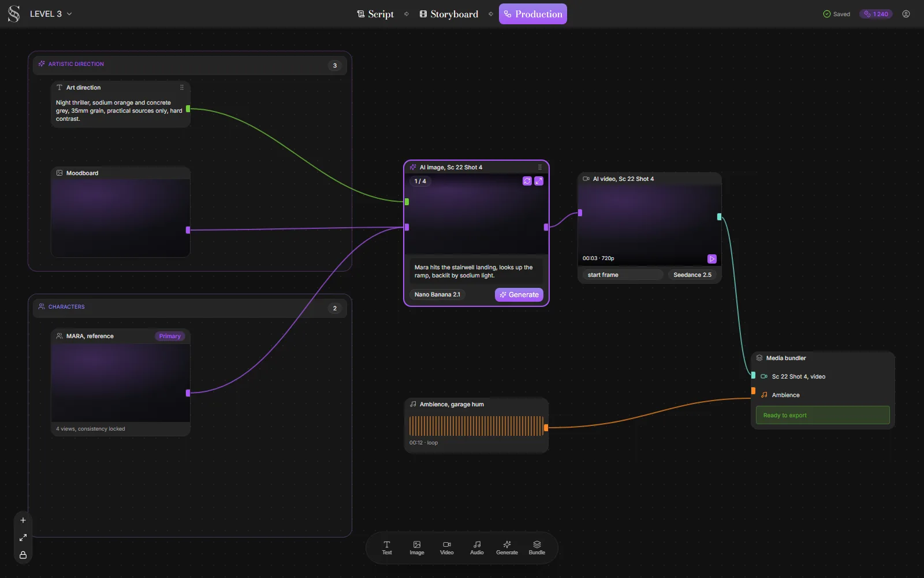Open the LEVEL 3 project dropdown
Screen dimensions: 924x578
51,14
